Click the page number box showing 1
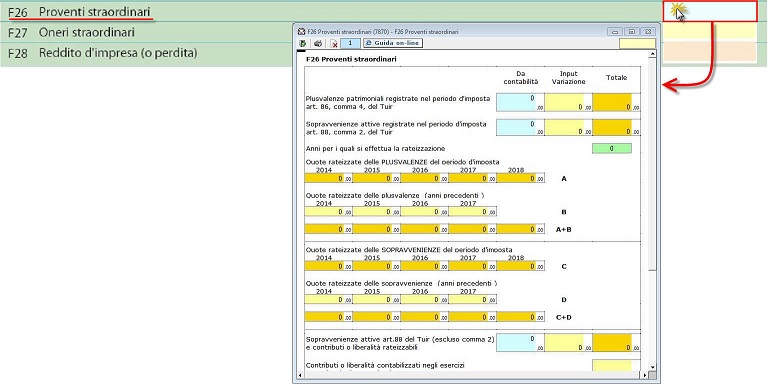768x384 pixels. tap(351, 43)
